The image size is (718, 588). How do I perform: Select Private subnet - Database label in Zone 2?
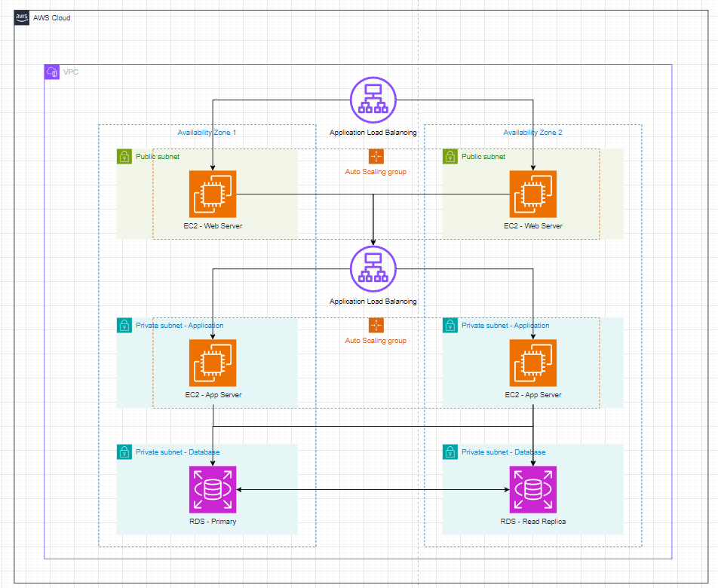click(504, 452)
